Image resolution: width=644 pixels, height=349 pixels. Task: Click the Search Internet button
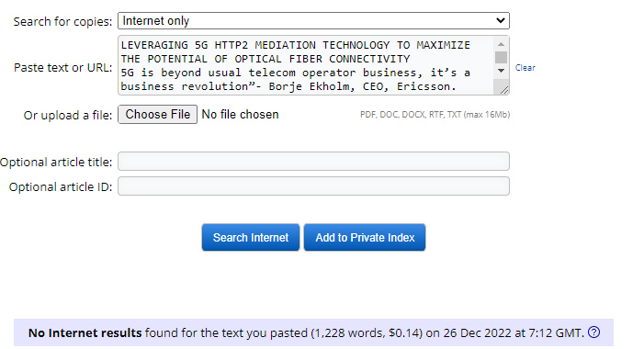(251, 237)
